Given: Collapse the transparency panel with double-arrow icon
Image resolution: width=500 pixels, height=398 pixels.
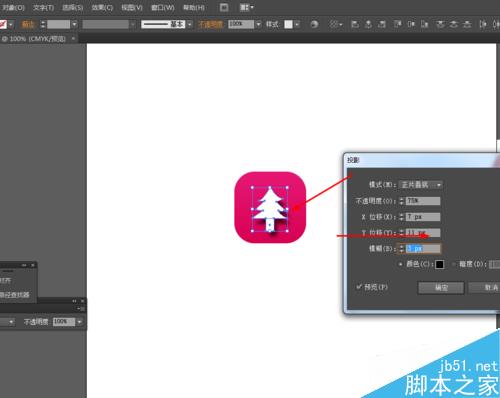Looking at the screenshot, I should pos(74,301).
